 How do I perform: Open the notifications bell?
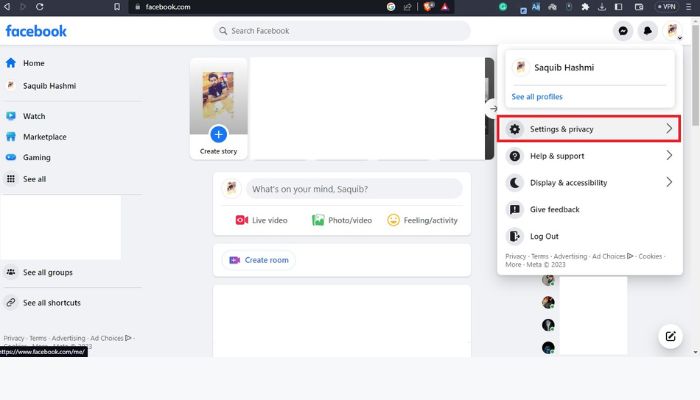tap(647, 31)
